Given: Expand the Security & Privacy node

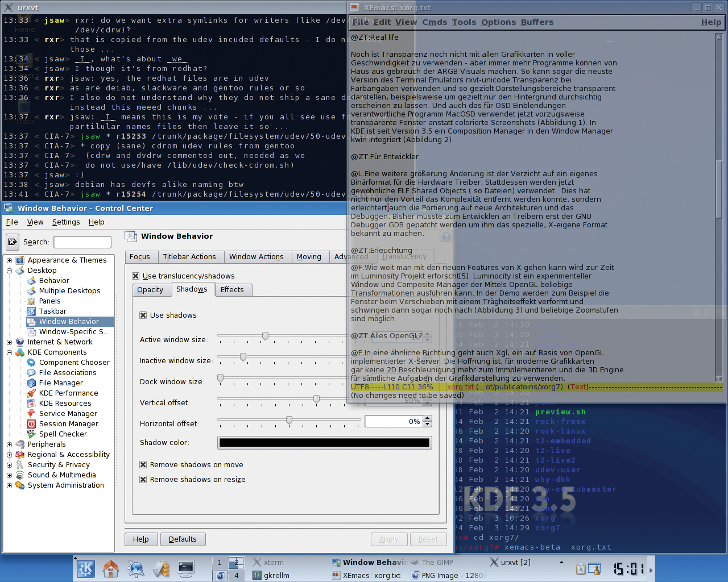Looking at the screenshot, I should (x=9, y=465).
